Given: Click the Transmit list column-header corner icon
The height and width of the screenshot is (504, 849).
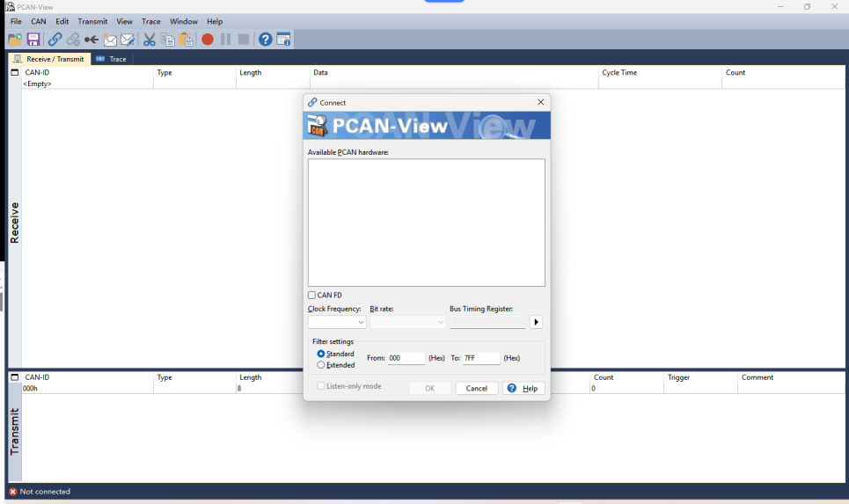Looking at the screenshot, I should 15,376.
